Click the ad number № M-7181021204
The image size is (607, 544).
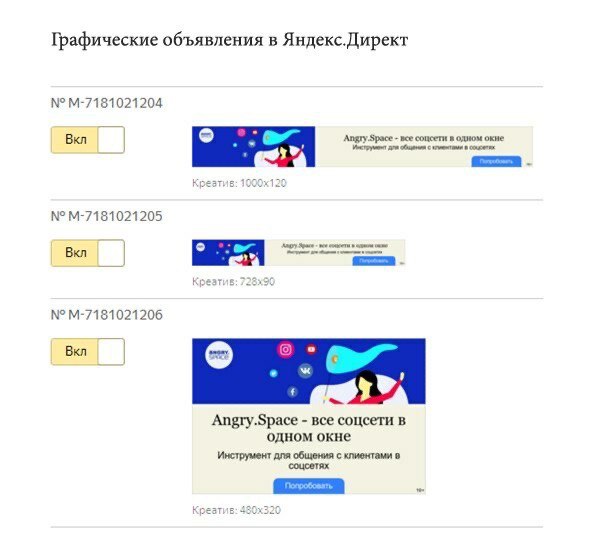(x=106, y=103)
